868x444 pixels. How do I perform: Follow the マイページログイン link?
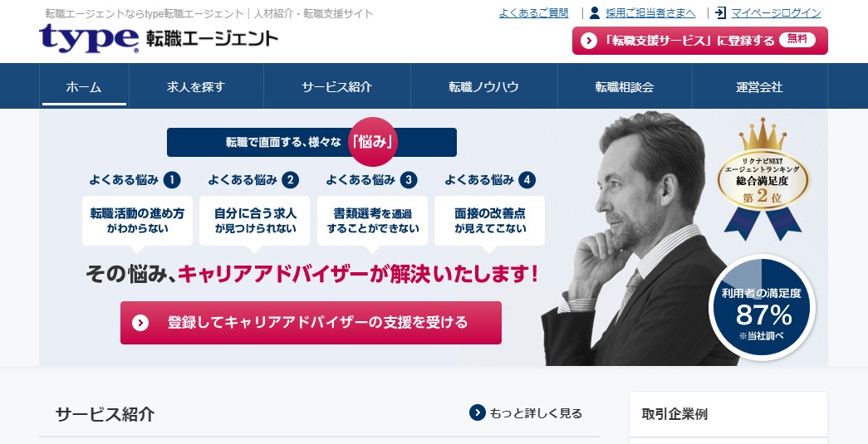point(776,13)
